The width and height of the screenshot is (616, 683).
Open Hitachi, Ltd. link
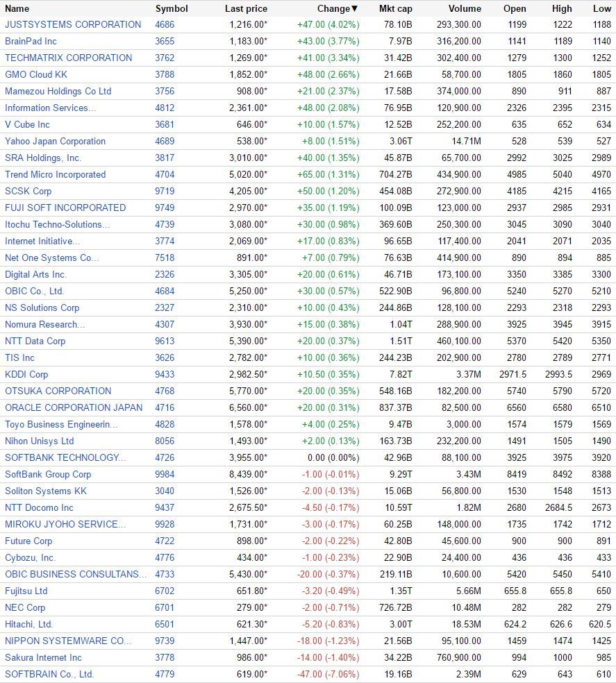28,624
